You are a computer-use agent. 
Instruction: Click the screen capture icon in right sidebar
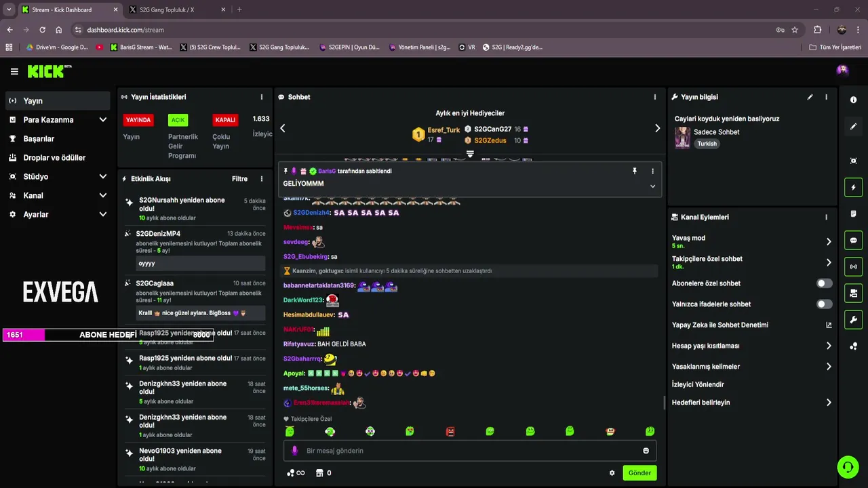coord(853,161)
